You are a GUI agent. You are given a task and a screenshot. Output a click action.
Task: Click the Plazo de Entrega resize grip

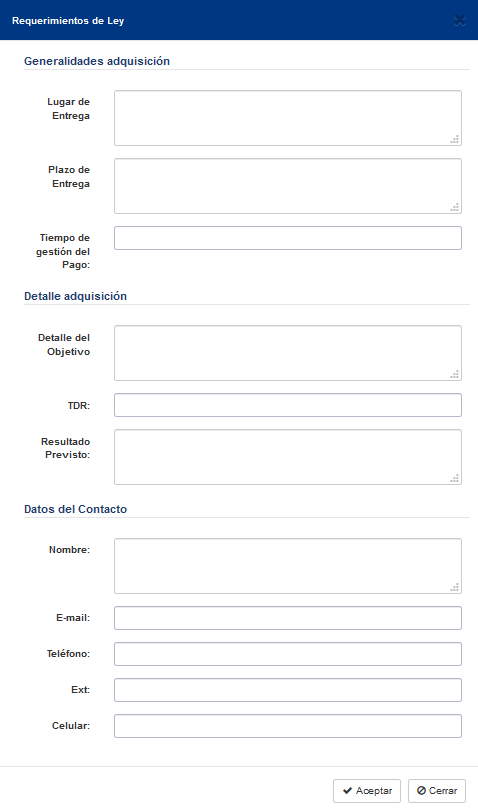(455, 207)
